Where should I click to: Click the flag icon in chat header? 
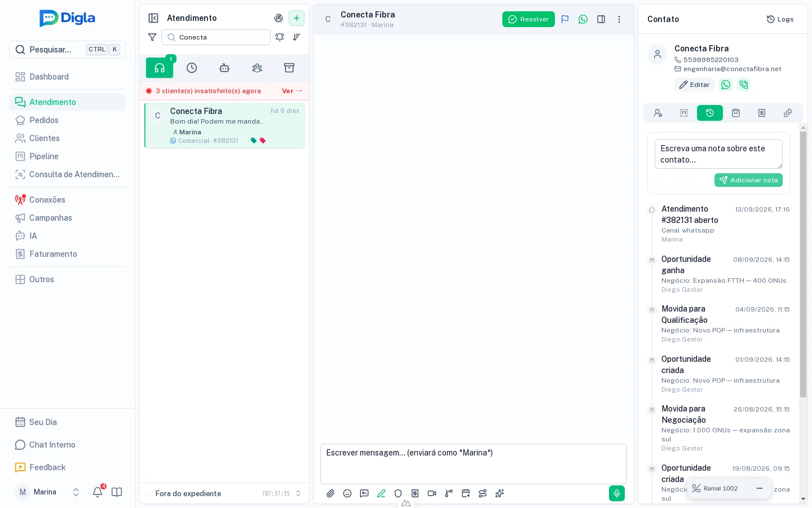tap(565, 19)
